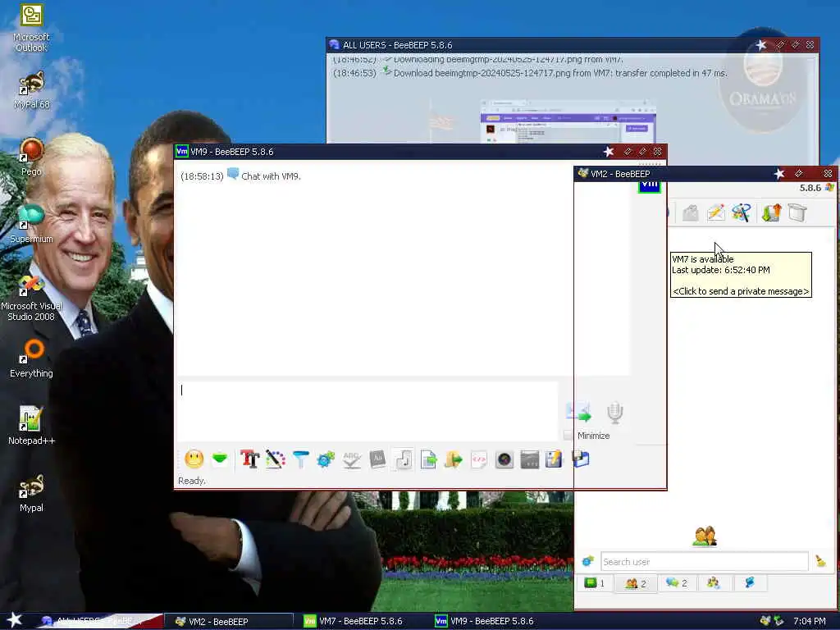Click the two users group icon in VM2 list
Viewport: 840px width, 630px height.
click(705, 536)
